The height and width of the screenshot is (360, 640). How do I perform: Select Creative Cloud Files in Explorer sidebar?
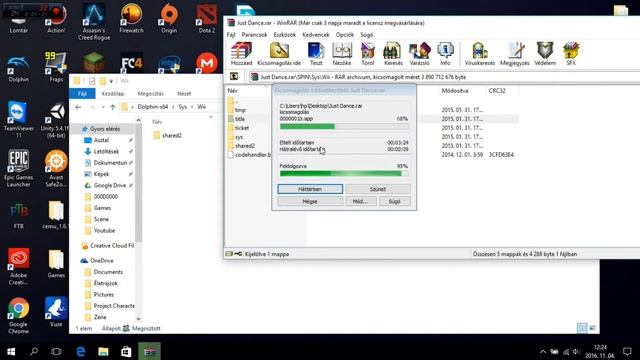coord(107,246)
